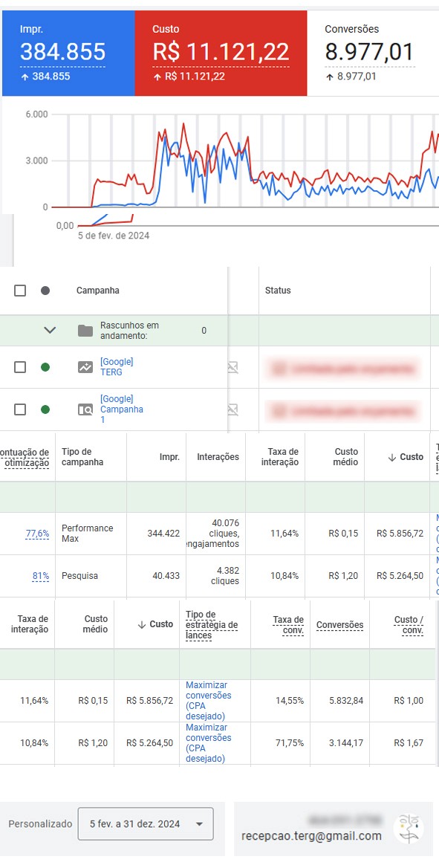439x868 pixels.
Task: Click Performance Max icon beside TERG
Action: (x=85, y=367)
